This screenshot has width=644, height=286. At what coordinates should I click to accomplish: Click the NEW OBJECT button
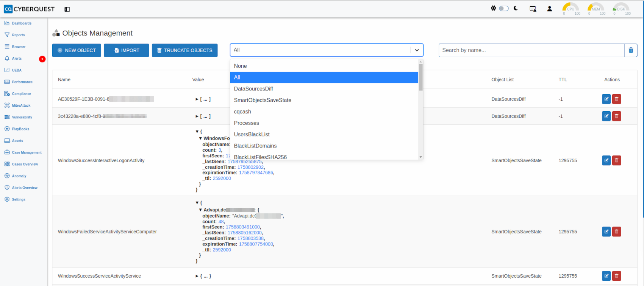pos(77,50)
